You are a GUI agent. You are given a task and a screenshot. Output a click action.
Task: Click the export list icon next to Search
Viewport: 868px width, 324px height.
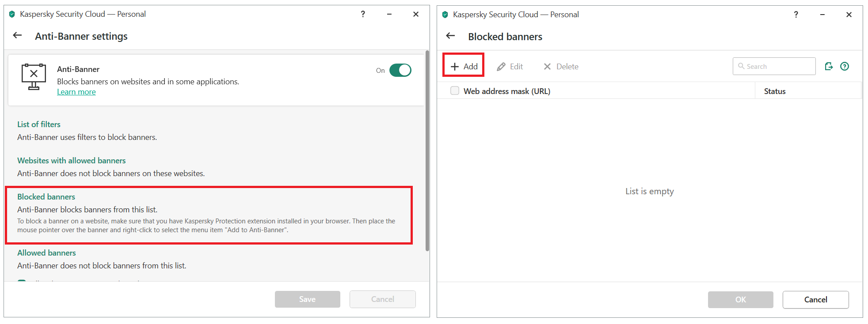coord(829,66)
